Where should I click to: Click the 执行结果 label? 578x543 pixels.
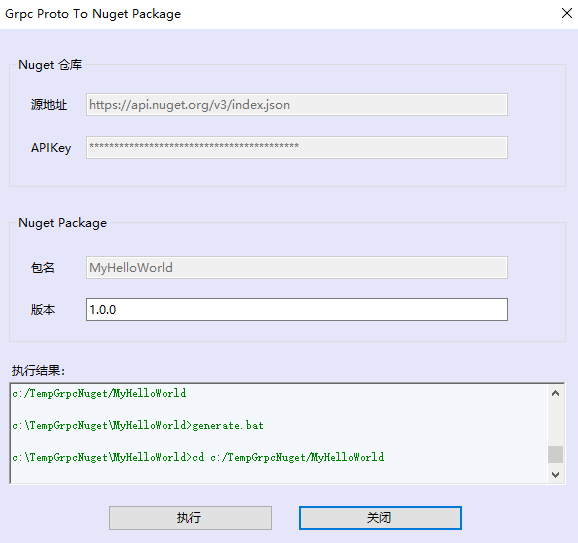click(38, 370)
